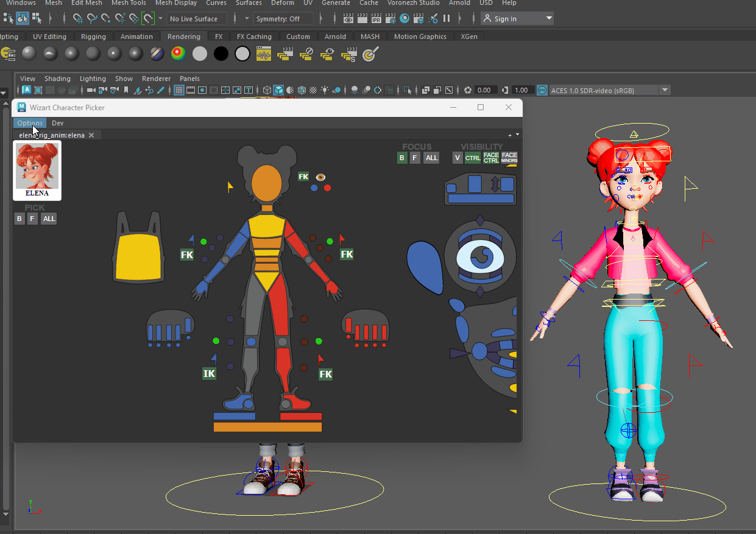Click the Hypershade icon in status line
756x534 pixels.
[x=404, y=19]
